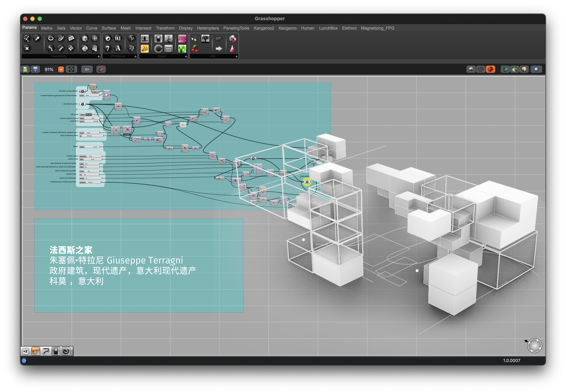Click the Zoom Extents icon

71,69
